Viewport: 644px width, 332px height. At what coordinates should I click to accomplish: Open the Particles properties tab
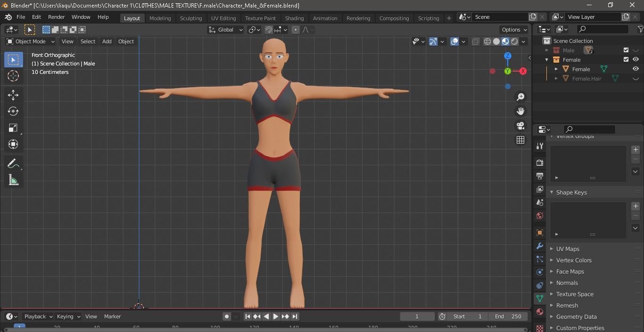pos(540,259)
